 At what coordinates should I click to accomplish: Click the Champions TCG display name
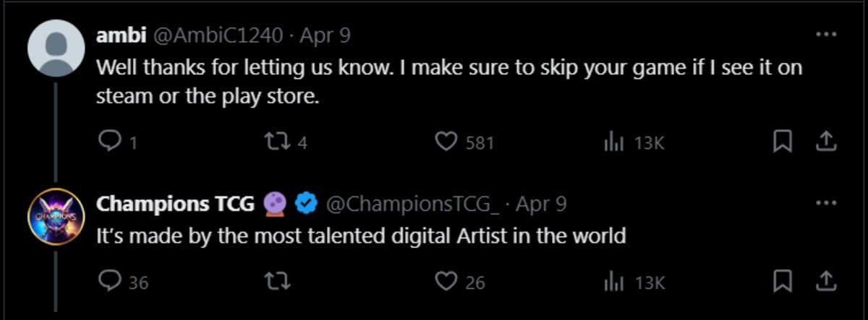click(175, 204)
